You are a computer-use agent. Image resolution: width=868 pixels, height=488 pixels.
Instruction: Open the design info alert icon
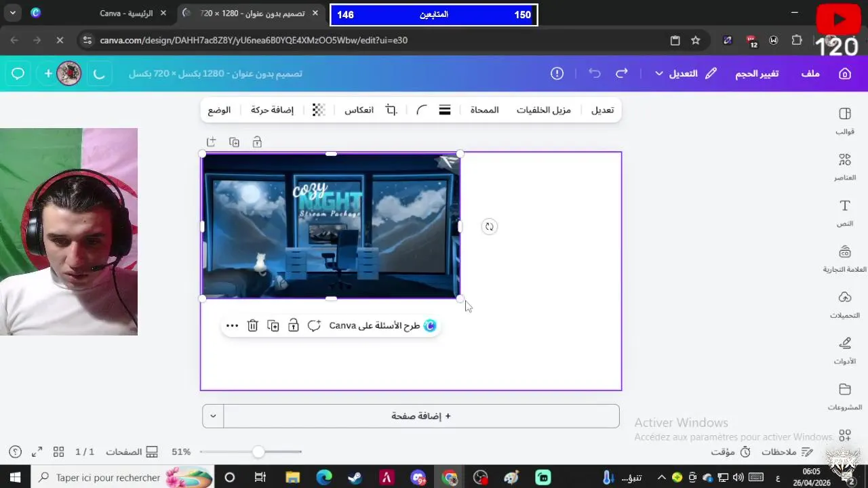tap(557, 73)
